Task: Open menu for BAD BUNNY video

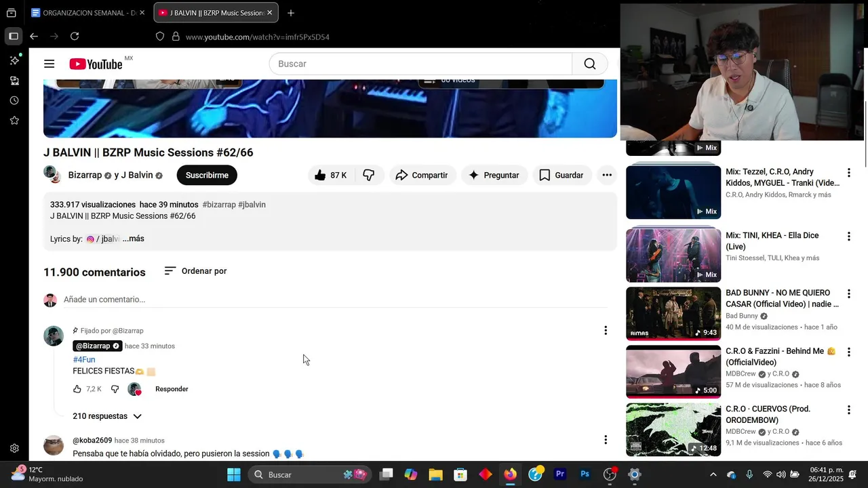Action: pyautogui.click(x=848, y=295)
